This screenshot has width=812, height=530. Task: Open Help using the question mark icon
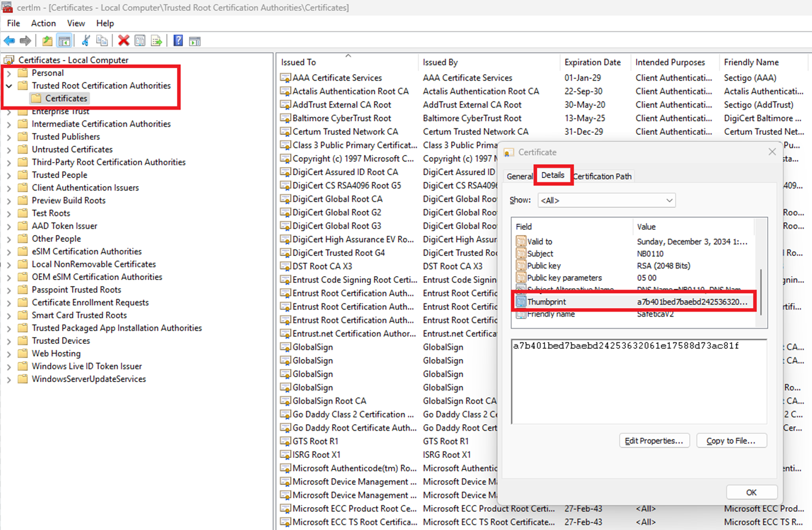(x=178, y=40)
